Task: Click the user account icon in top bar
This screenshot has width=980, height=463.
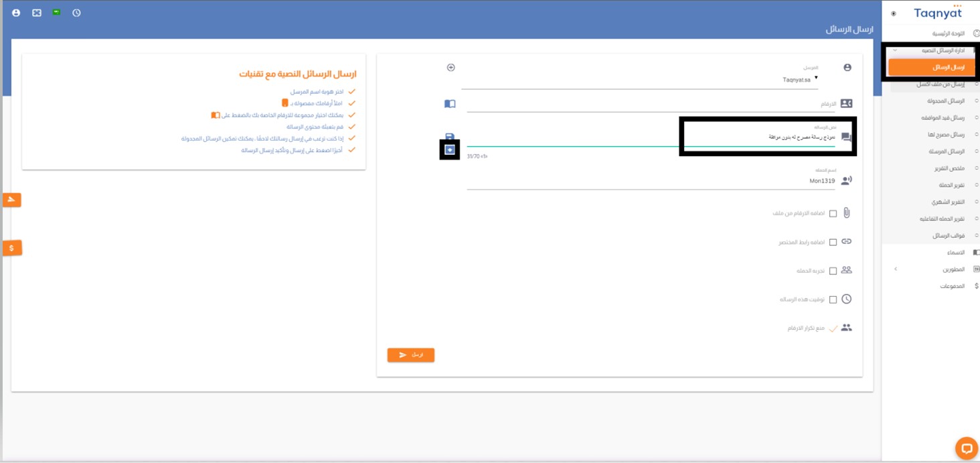Action: [16, 13]
